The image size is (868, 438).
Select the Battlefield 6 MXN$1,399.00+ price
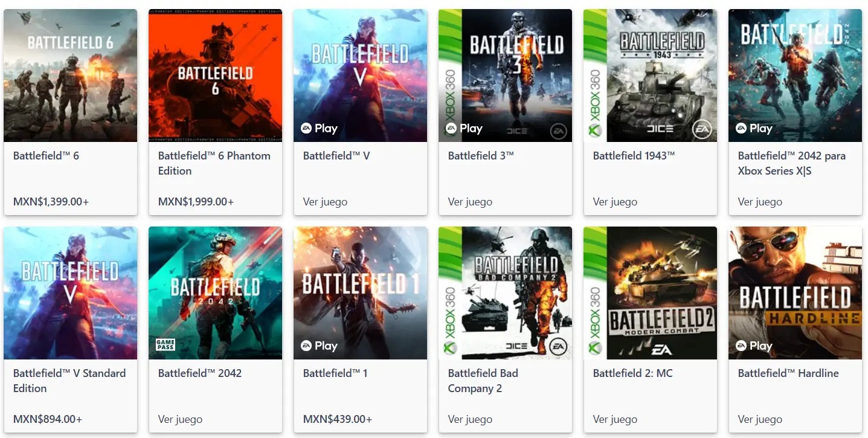[51, 202]
